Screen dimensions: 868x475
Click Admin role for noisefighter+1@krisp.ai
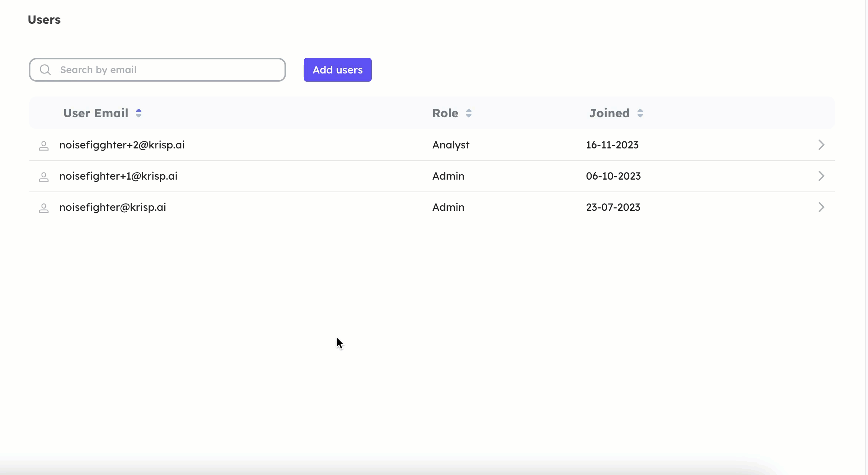[x=448, y=176]
